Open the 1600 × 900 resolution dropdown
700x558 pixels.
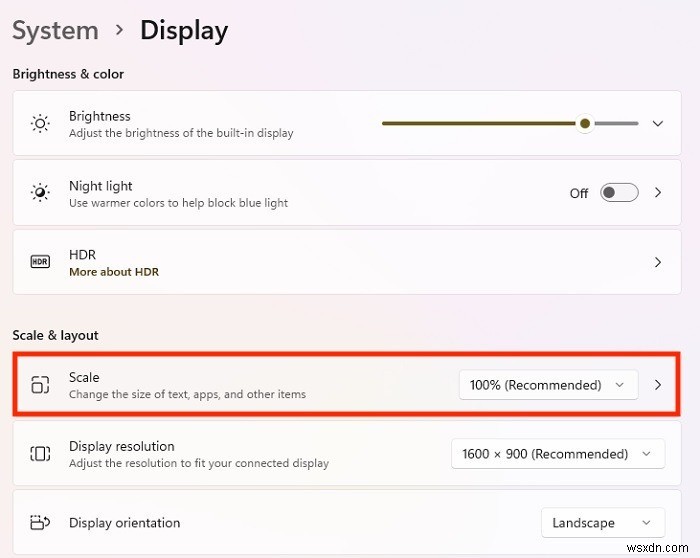[x=558, y=454]
